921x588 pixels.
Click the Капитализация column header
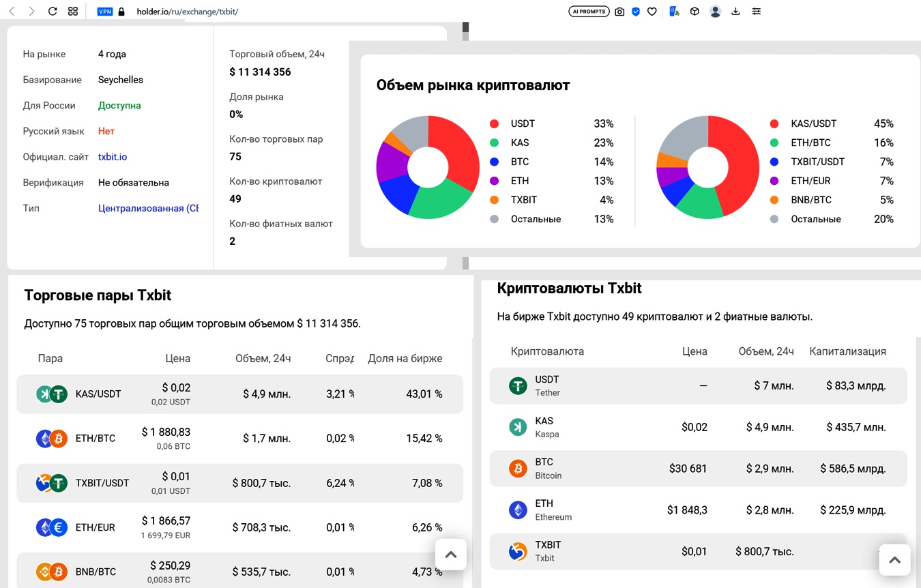[x=847, y=351]
